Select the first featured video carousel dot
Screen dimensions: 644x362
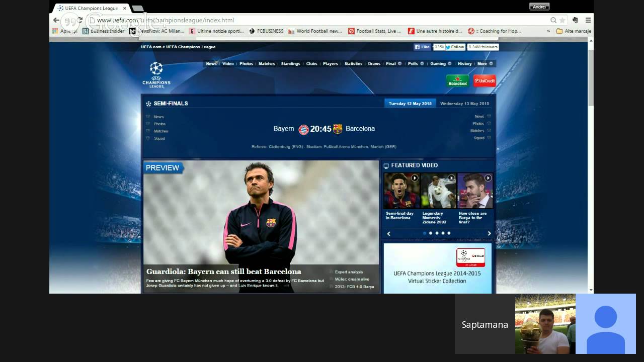click(425, 233)
